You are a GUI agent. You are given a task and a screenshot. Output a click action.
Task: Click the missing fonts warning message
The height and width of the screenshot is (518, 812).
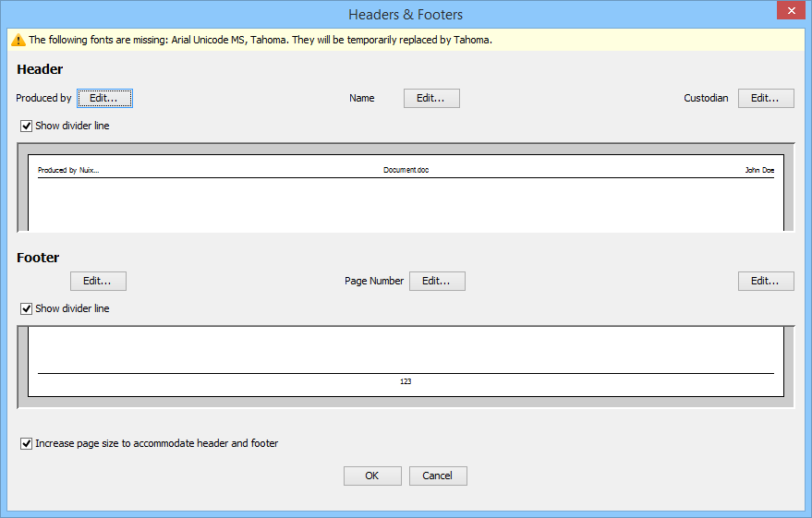click(261, 40)
